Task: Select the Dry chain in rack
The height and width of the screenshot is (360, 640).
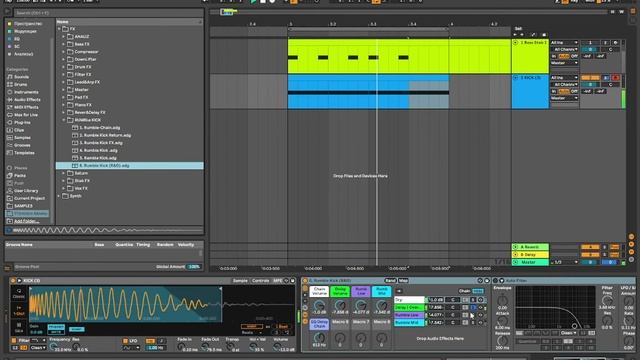Action: coord(409,300)
